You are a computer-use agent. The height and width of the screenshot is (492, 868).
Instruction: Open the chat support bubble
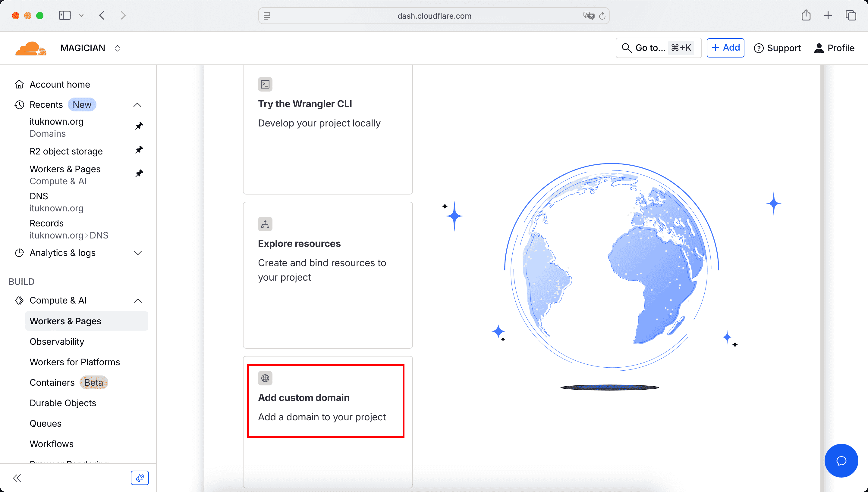coord(841,461)
